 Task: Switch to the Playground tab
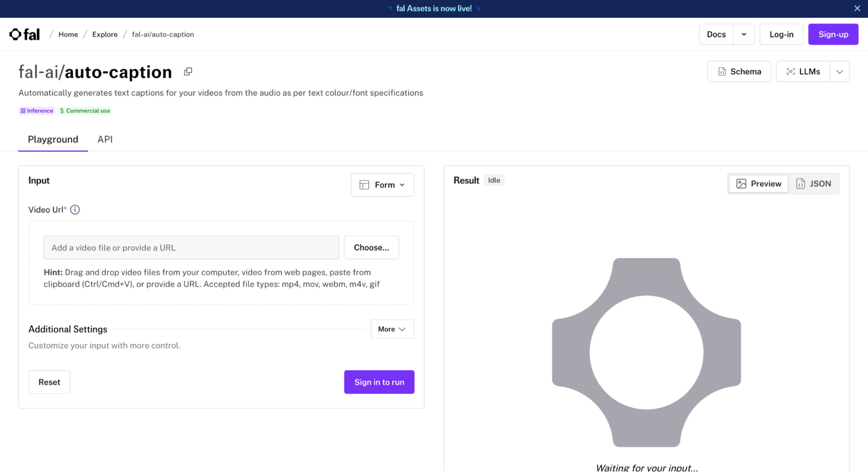pos(53,139)
